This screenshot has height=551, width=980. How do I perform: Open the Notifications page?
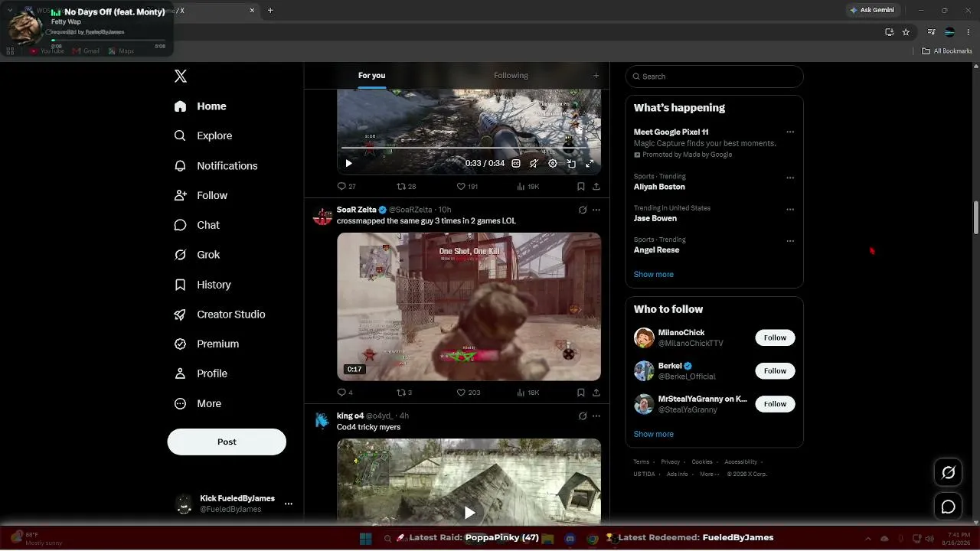216,165
